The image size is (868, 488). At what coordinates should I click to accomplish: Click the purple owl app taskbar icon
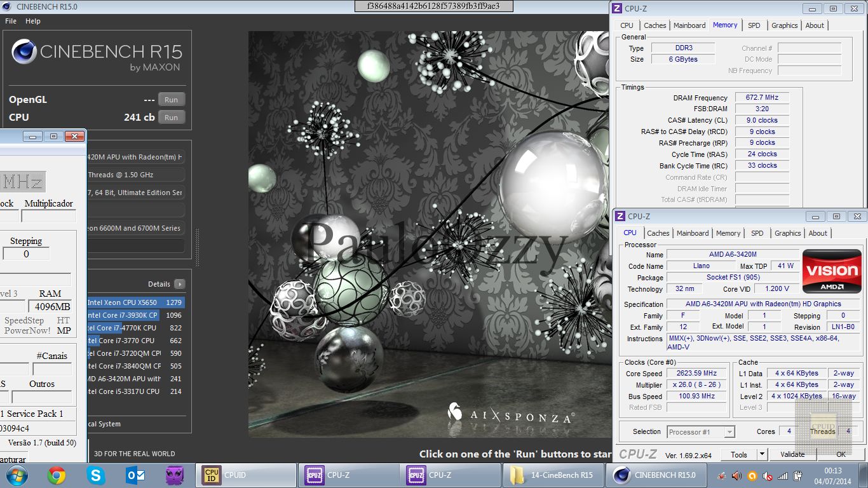pyautogui.click(x=175, y=475)
